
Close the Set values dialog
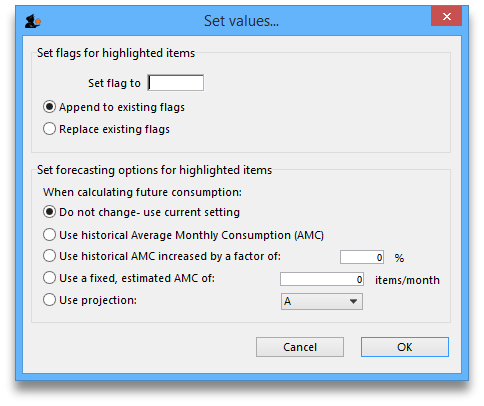click(x=446, y=16)
